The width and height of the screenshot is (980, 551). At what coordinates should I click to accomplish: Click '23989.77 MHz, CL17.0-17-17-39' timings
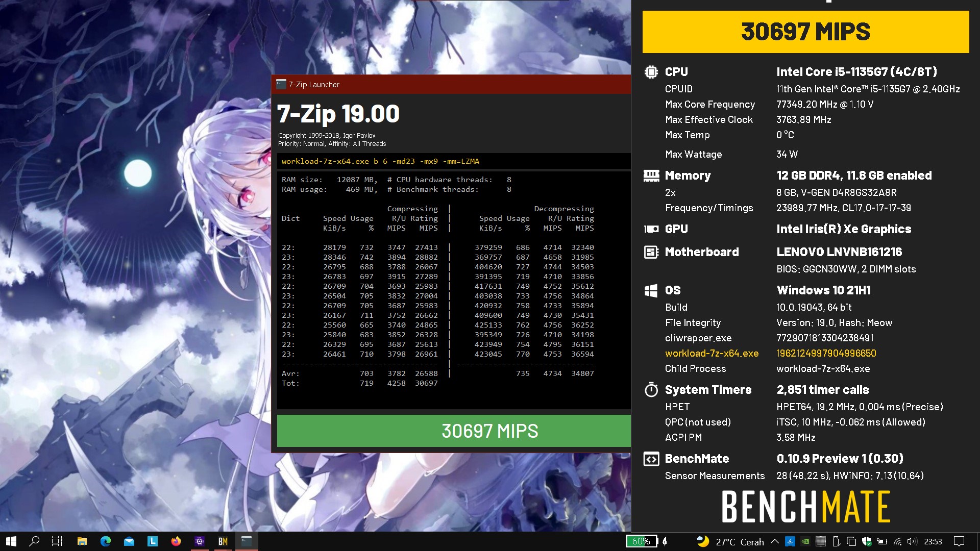pyautogui.click(x=844, y=208)
